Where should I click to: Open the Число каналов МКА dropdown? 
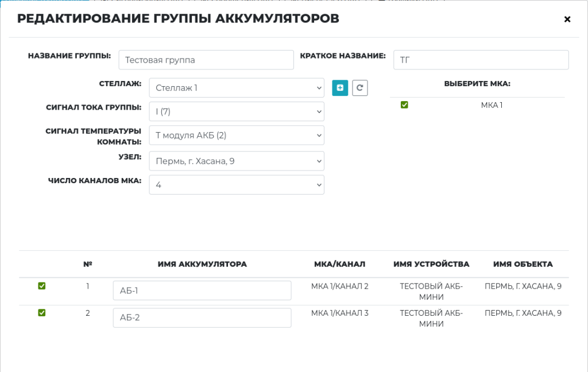(237, 185)
